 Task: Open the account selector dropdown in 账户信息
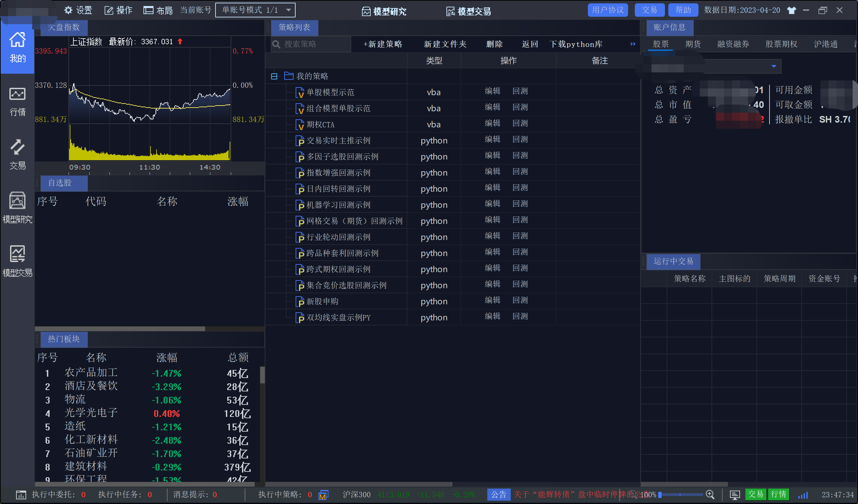pyautogui.click(x=774, y=66)
